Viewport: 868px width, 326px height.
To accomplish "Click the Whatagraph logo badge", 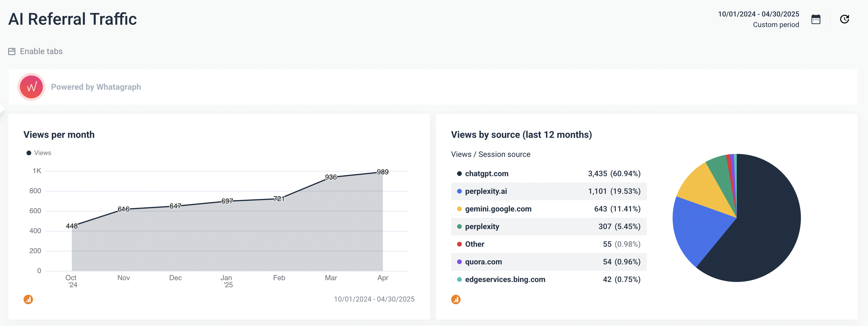I will (31, 87).
